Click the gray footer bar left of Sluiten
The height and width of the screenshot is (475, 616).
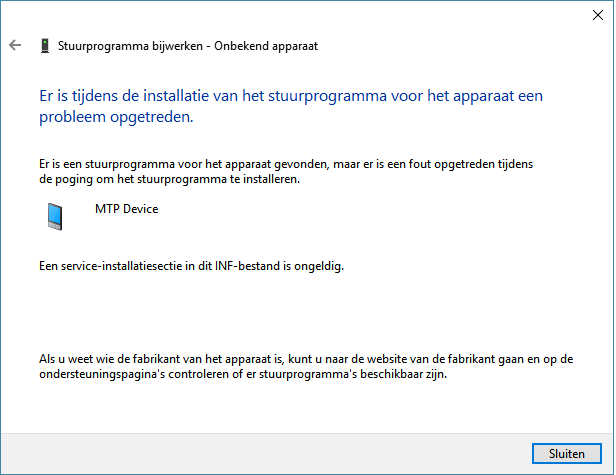[260, 453]
